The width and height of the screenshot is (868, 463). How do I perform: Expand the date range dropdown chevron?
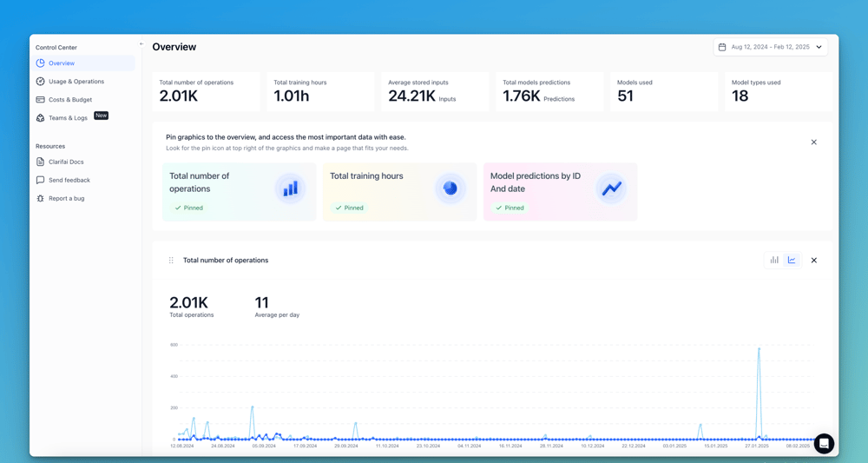tap(819, 48)
